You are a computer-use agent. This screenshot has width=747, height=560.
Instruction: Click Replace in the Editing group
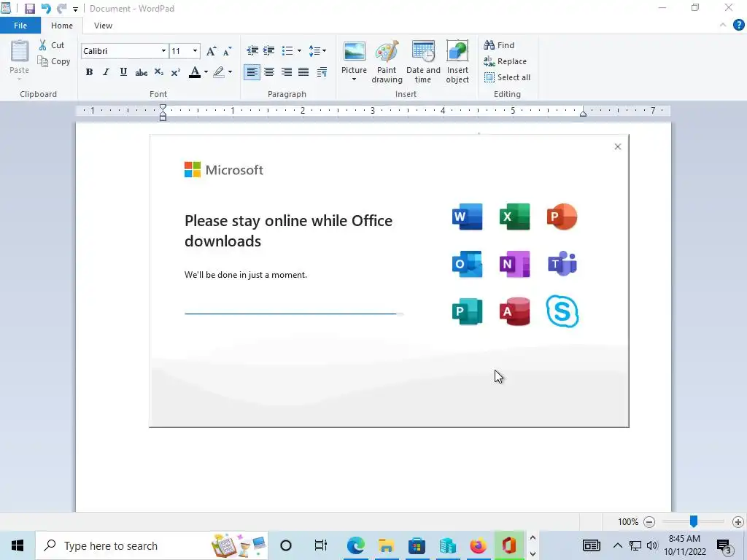[505, 61]
